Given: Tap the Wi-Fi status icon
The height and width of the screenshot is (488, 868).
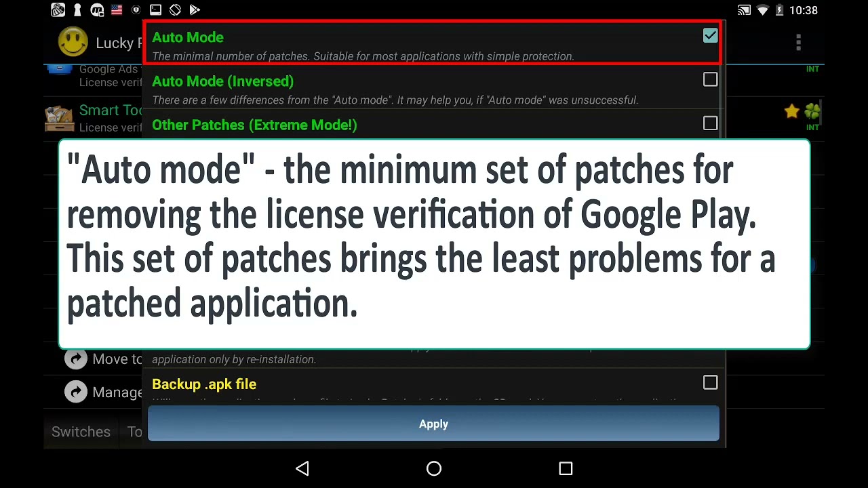Looking at the screenshot, I should (763, 10).
